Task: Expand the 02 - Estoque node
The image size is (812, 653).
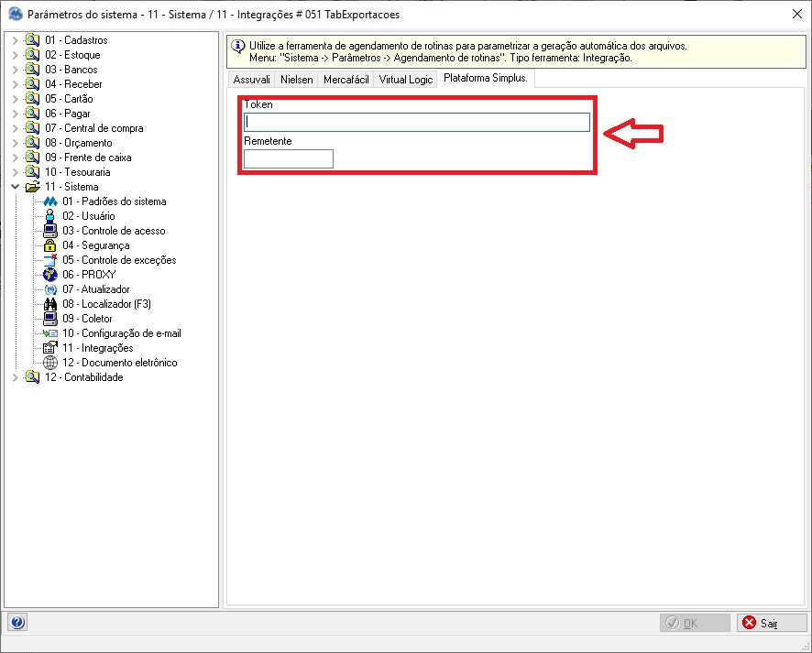Action: coord(15,54)
